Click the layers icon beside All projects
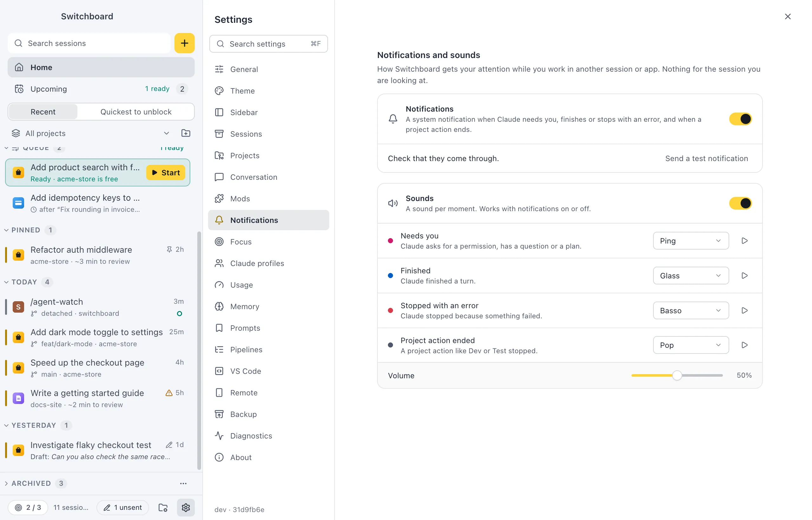The image size is (812, 520). (x=16, y=133)
